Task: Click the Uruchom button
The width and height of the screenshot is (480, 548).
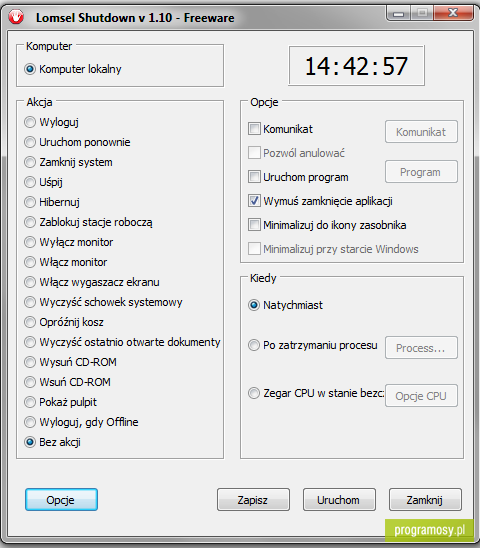Action: click(339, 500)
